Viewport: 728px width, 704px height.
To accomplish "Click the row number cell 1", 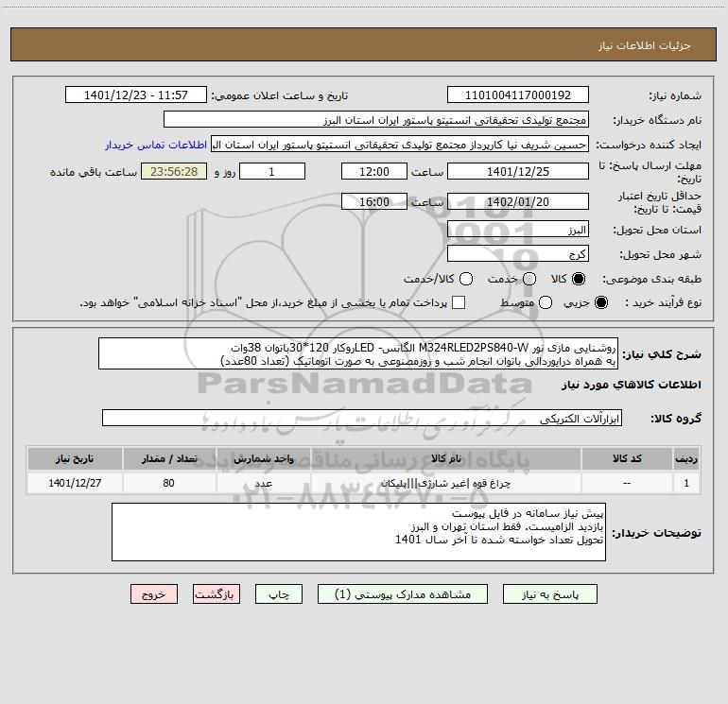I will point(686,483).
